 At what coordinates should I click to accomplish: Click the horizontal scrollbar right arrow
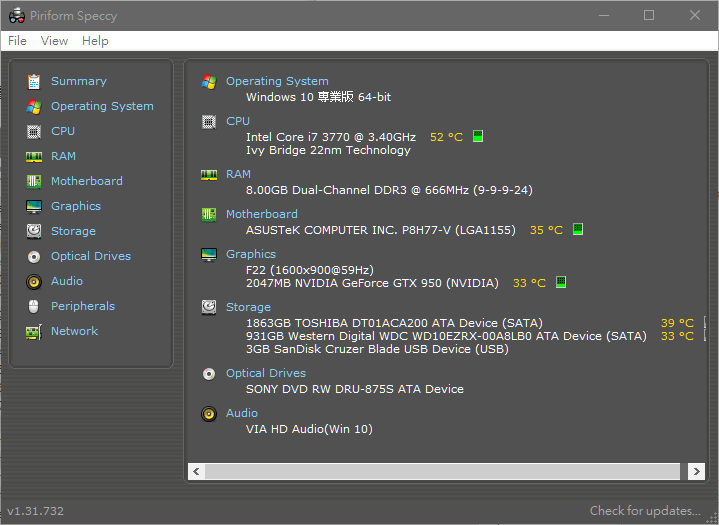pyautogui.click(x=697, y=471)
